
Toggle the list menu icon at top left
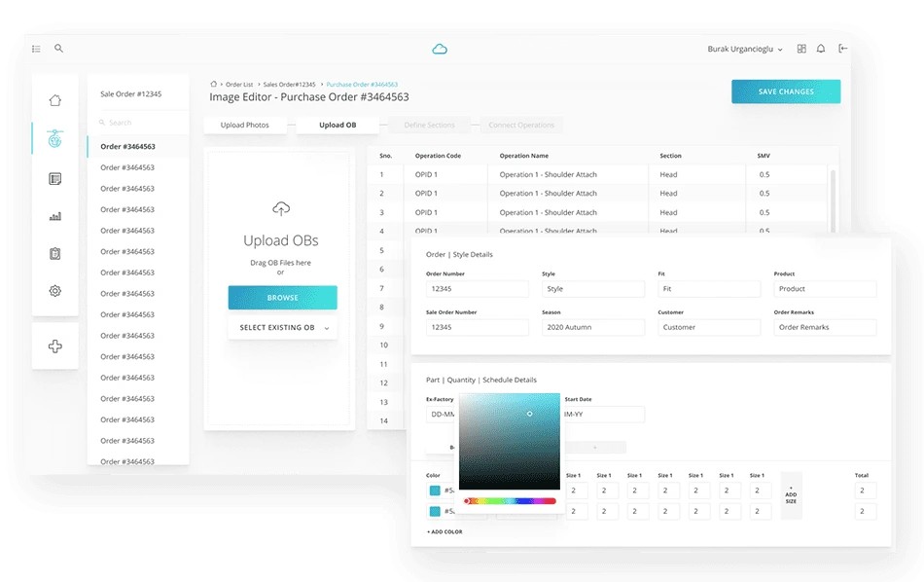(x=36, y=49)
